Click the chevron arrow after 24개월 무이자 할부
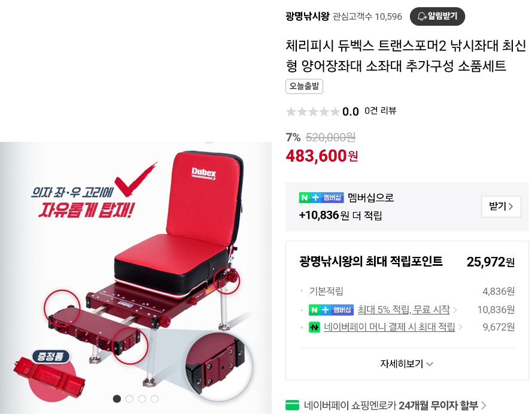The width and height of the screenshot is (532, 418). coord(484,405)
